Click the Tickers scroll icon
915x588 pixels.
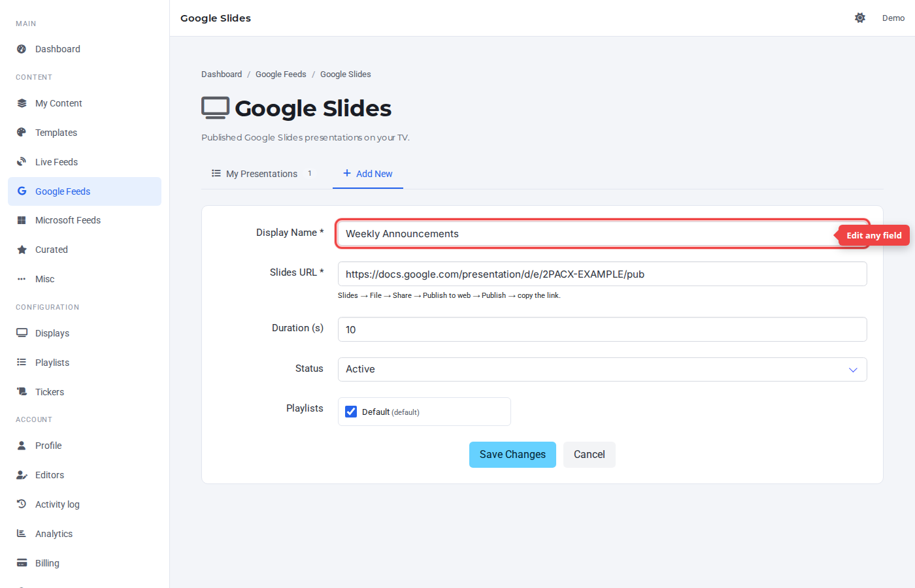click(22, 392)
